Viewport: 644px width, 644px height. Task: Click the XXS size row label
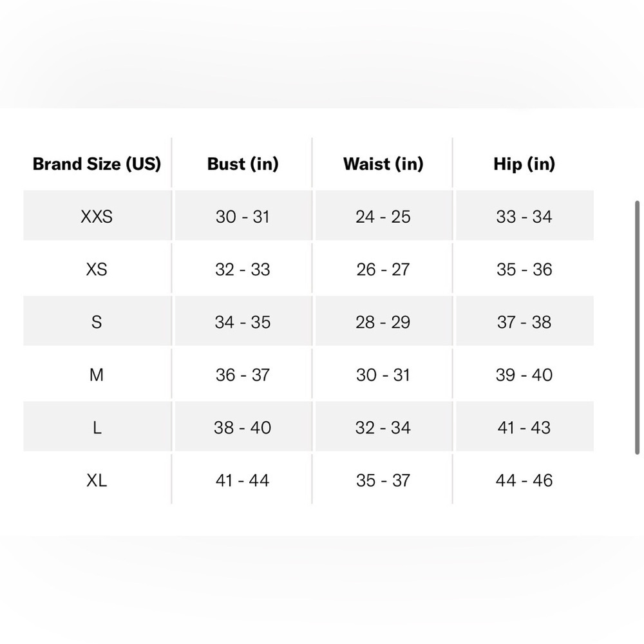[x=97, y=216]
